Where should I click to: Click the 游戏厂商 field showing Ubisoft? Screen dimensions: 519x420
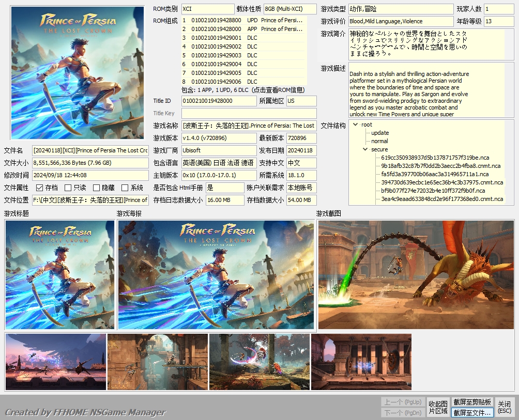pos(219,150)
